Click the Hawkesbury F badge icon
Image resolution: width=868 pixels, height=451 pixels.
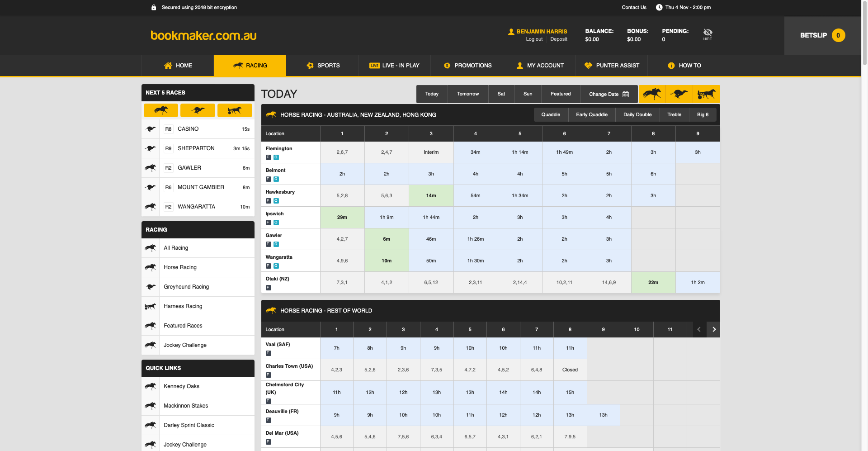pyautogui.click(x=269, y=201)
